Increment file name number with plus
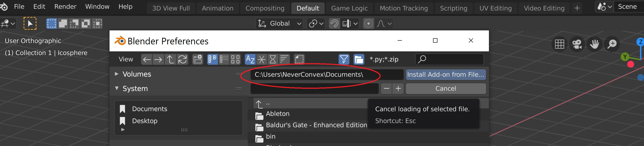 coord(398,89)
